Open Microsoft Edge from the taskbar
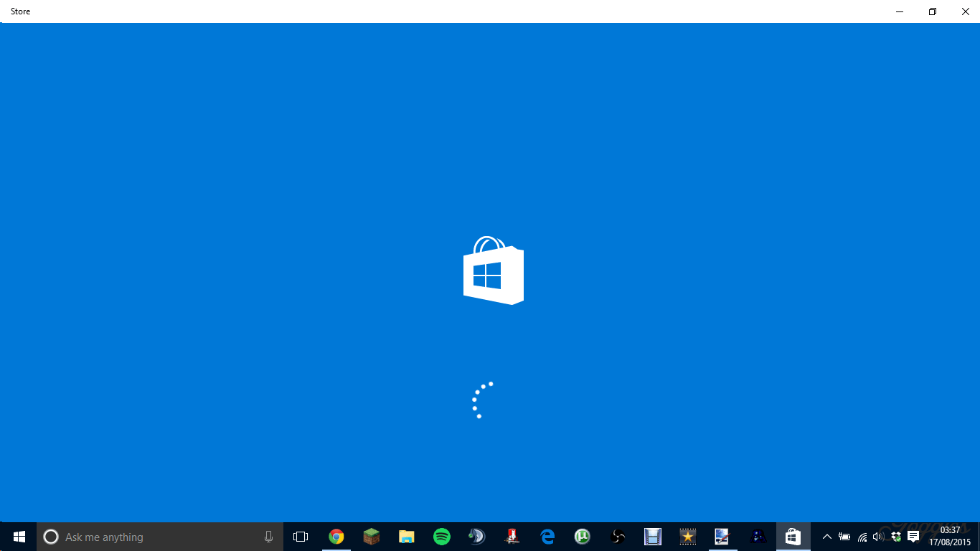The width and height of the screenshot is (980, 551). pyautogui.click(x=547, y=537)
